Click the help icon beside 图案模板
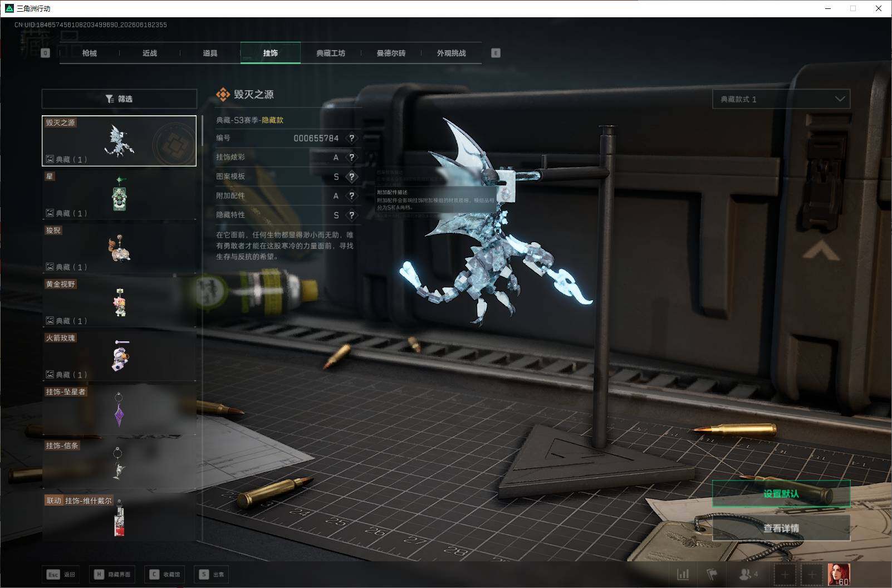892x588 pixels. pos(351,177)
